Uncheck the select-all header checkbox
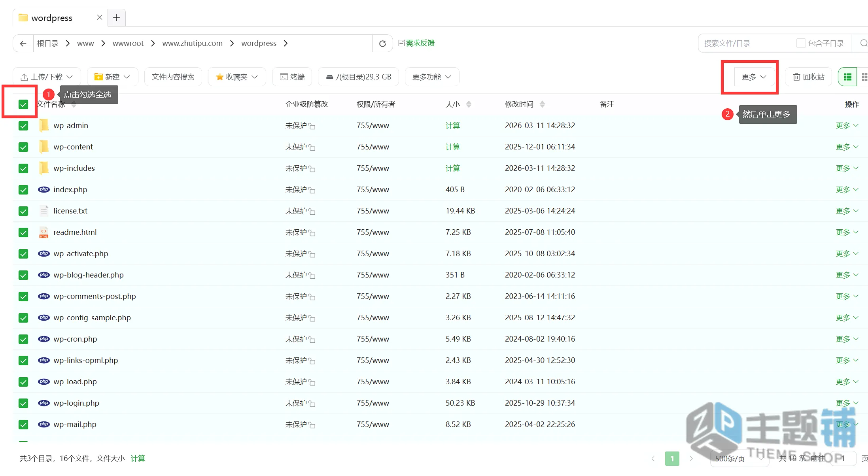 pyautogui.click(x=23, y=104)
